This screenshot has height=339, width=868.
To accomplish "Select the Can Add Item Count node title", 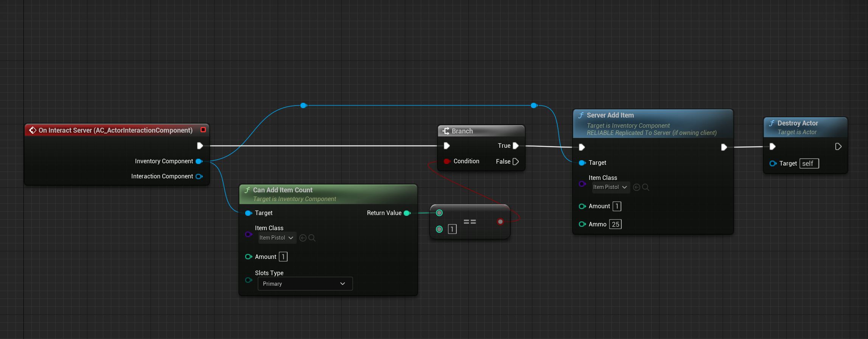I will point(283,190).
